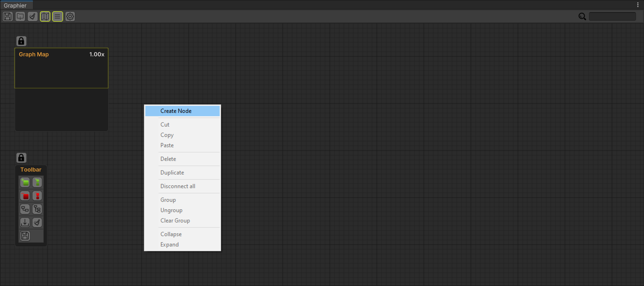Viewport: 644px width, 286px height.
Task: Choose Collapse from the context menu
Action: (x=171, y=234)
